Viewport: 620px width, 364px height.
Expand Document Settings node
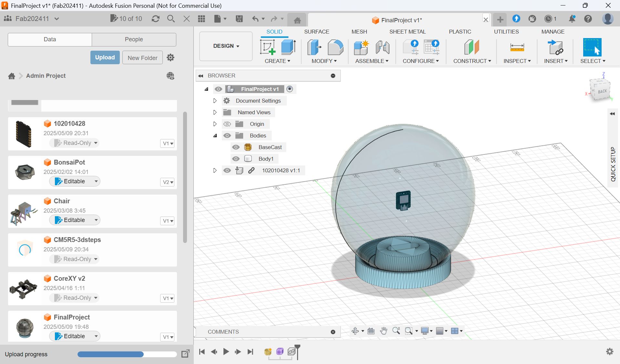click(215, 101)
